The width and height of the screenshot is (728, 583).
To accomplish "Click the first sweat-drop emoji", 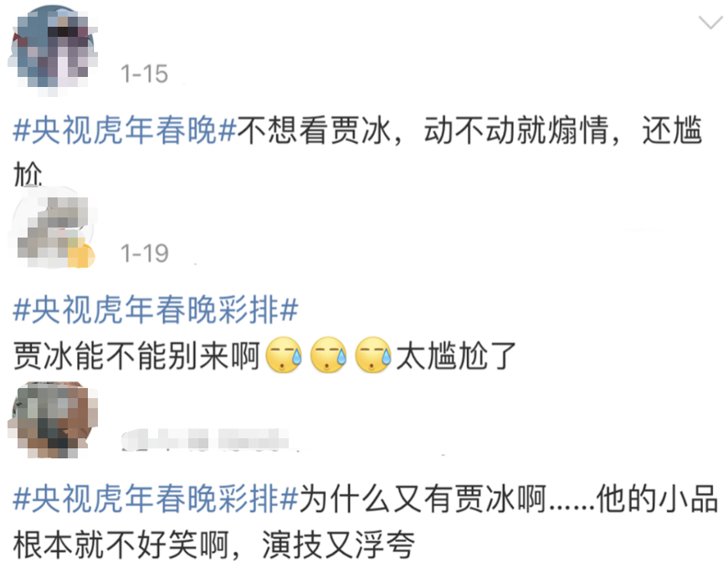I will coord(284,355).
